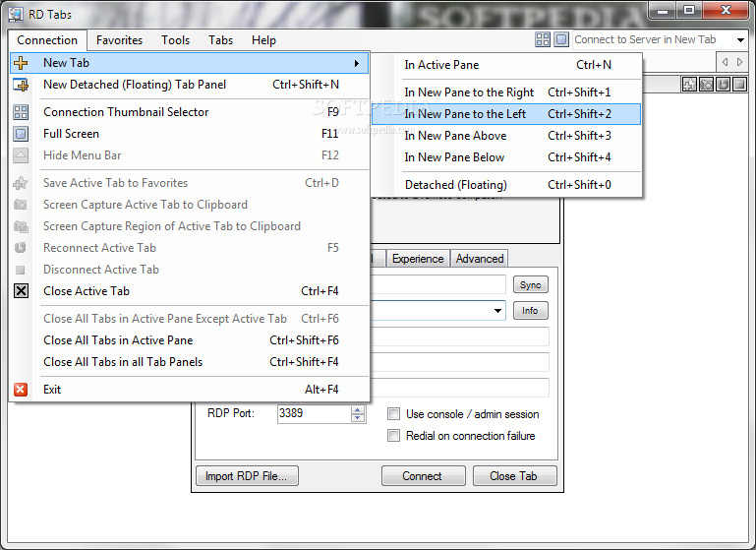Click the red X icon of Exit
The width and height of the screenshot is (756, 550).
tap(21, 390)
